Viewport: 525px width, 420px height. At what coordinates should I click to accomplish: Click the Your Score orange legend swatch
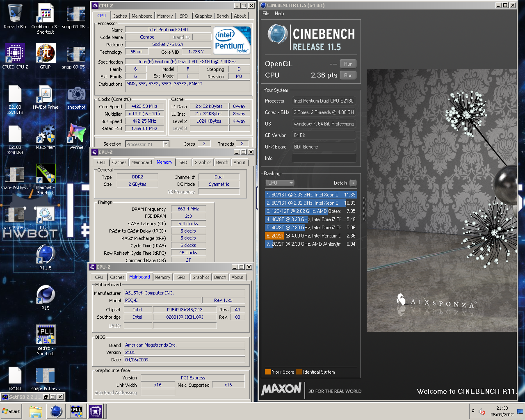tap(268, 372)
